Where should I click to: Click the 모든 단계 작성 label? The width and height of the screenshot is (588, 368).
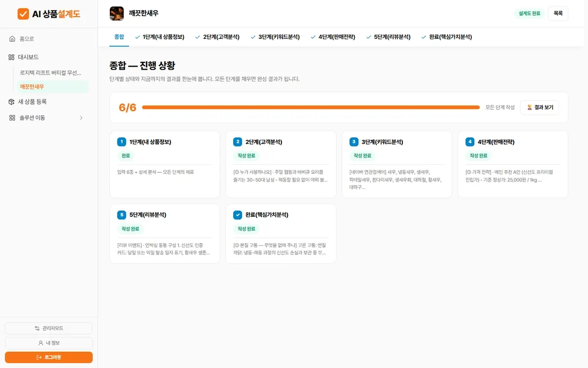pos(500,107)
